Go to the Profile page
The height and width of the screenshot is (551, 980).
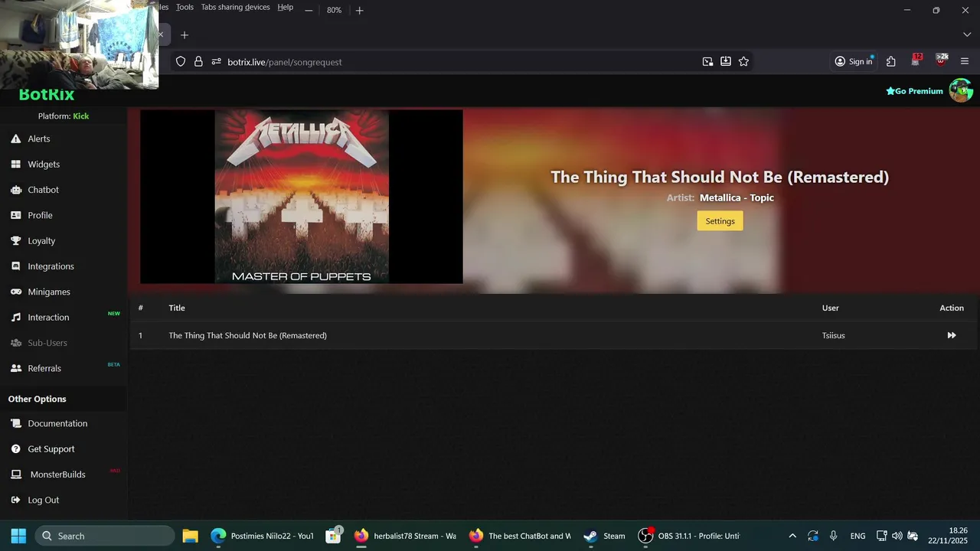pos(40,215)
